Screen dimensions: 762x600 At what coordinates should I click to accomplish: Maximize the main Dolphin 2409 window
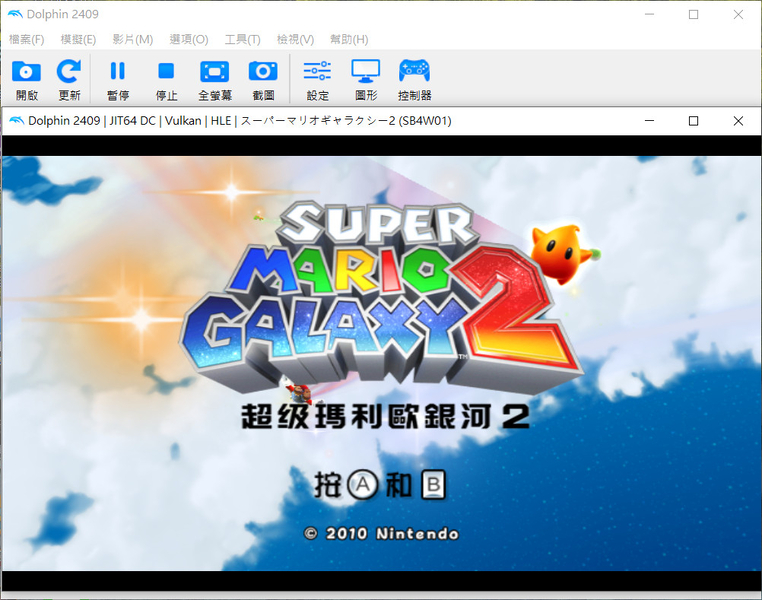tap(693, 15)
